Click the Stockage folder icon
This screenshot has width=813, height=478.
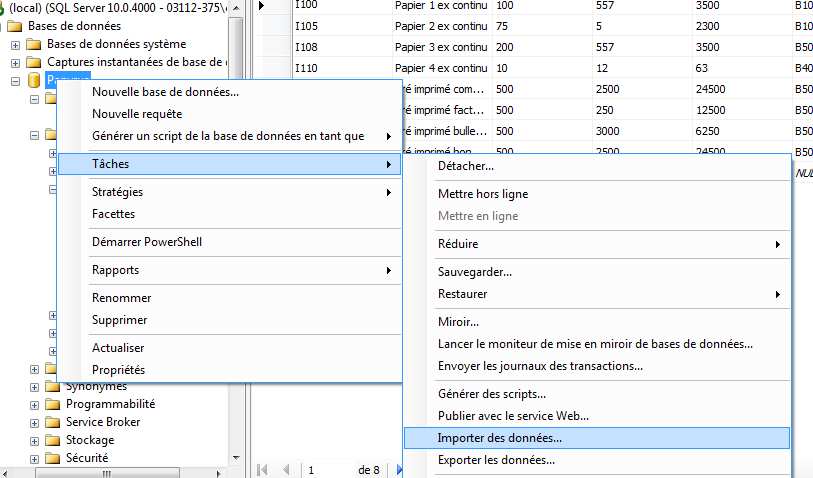pyautogui.click(x=53, y=440)
